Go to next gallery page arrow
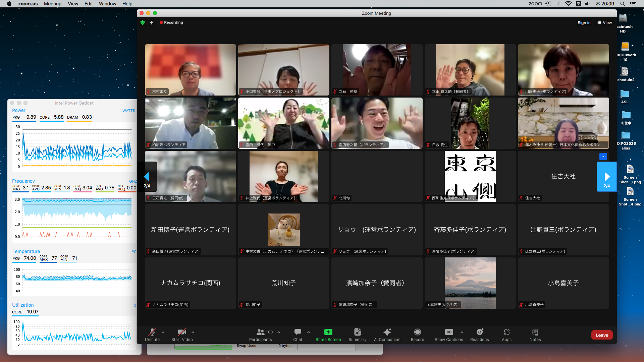 pos(606,177)
